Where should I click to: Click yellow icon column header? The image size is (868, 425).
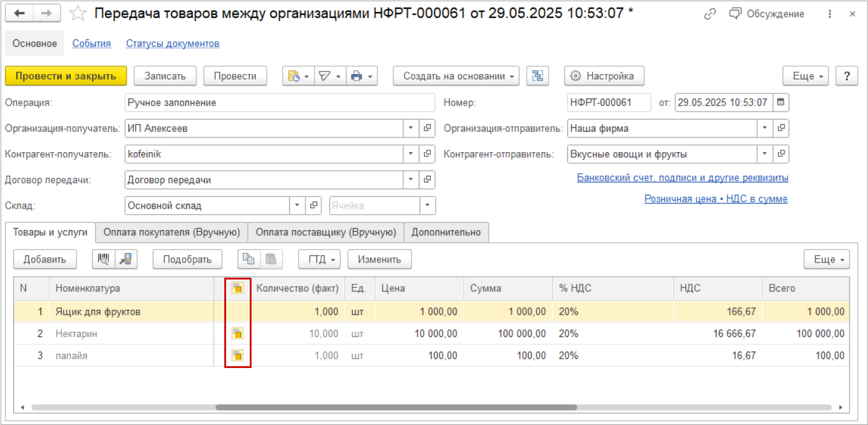click(x=238, y=289)
